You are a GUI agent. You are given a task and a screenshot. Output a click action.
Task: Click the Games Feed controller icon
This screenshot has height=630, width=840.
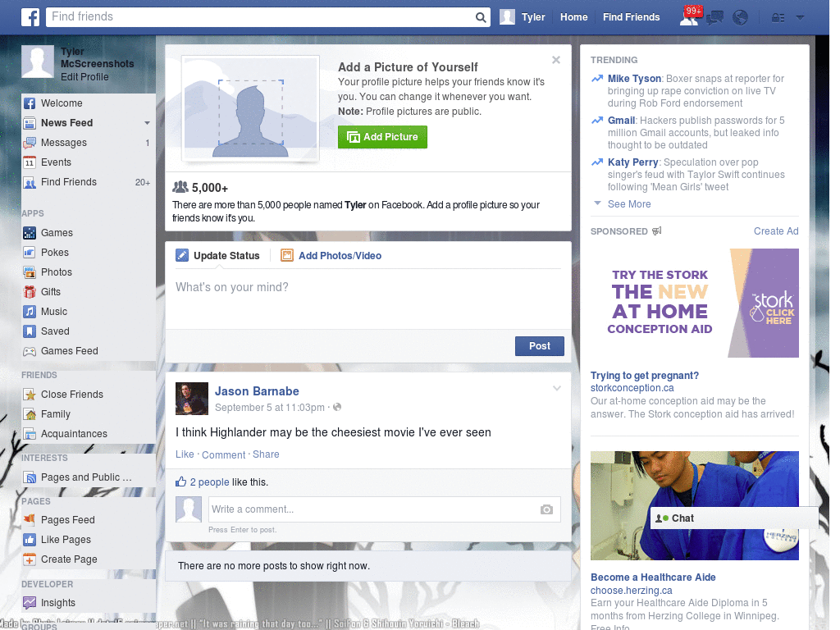pos(30,351)
